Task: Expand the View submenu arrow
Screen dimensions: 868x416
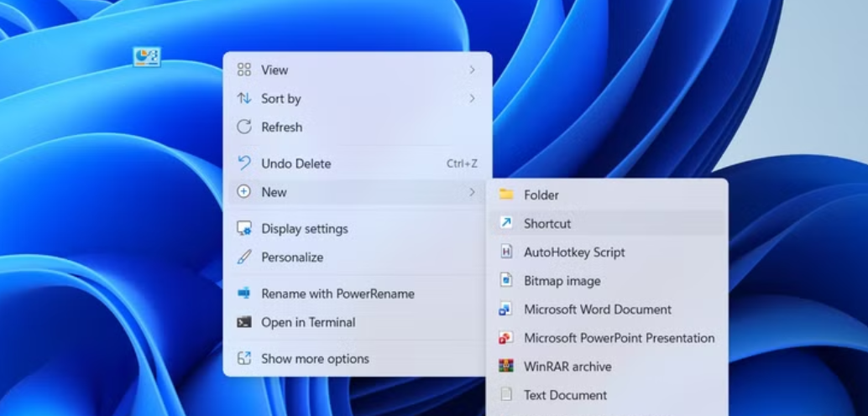Action: (x=472, y=70)
